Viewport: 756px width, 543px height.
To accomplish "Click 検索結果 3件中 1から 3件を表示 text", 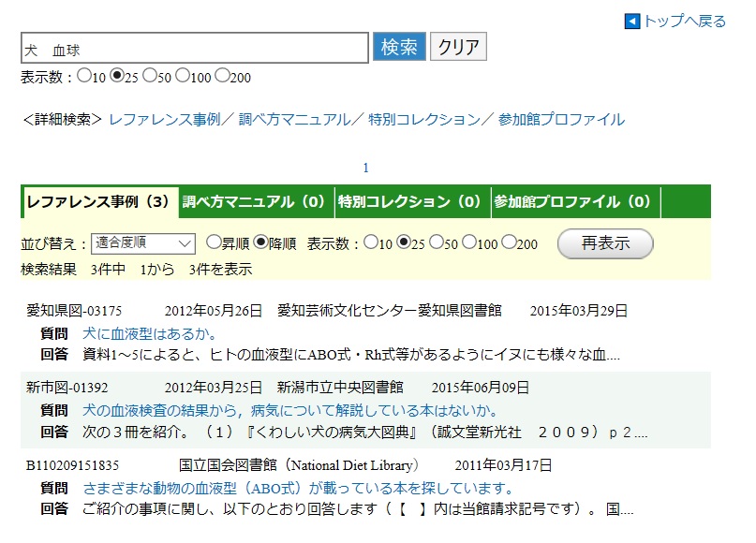I will click(137, 270).
